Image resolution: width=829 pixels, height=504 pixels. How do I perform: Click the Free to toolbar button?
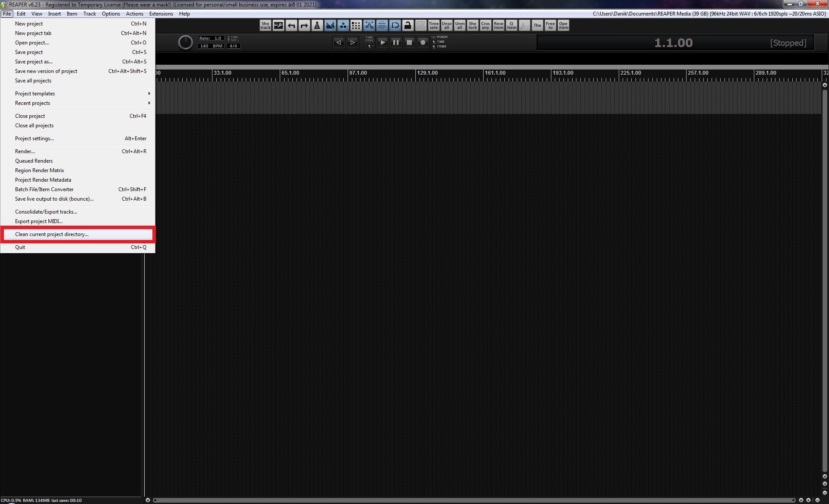550,25
